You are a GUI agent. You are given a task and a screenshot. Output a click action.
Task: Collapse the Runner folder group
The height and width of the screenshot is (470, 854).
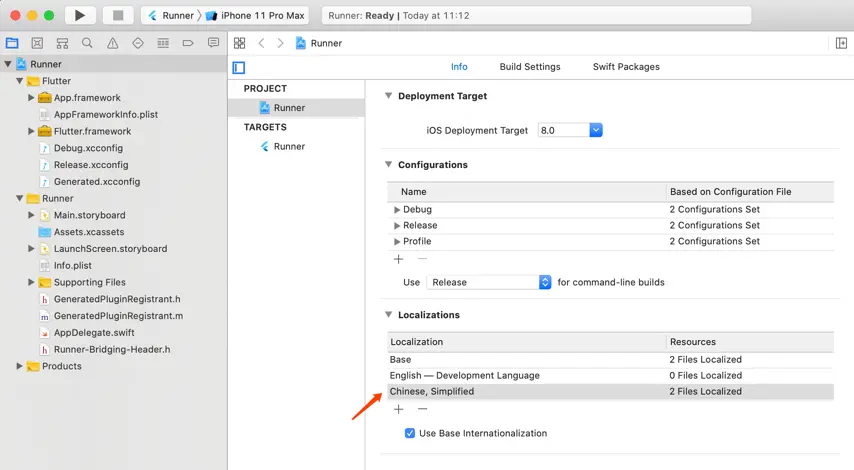pos(20,198)
